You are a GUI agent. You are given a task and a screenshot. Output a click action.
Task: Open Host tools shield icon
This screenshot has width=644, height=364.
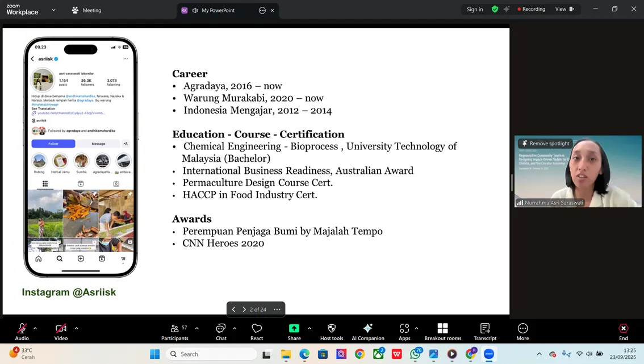tap(332, 331)
